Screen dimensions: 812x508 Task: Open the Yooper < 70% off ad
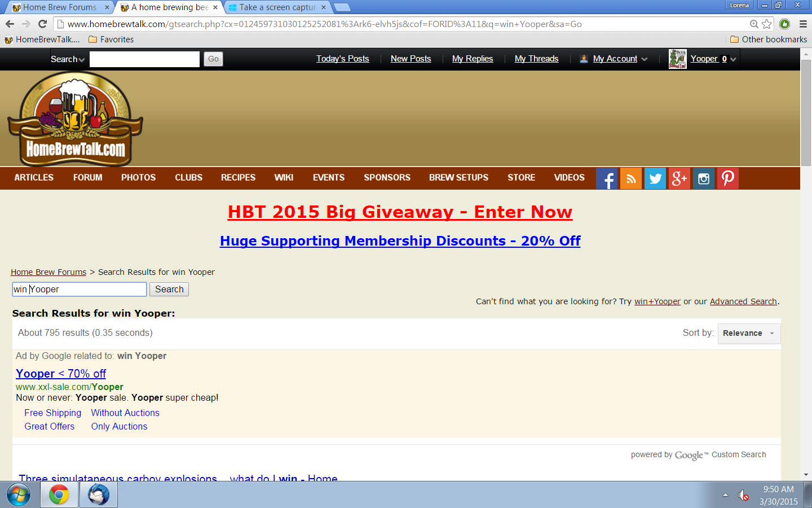tap(61, 374)
